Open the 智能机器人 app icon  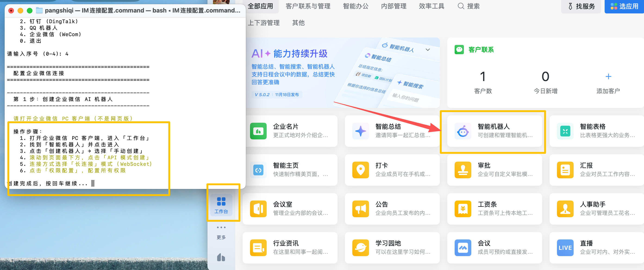[x=463, y=131]
